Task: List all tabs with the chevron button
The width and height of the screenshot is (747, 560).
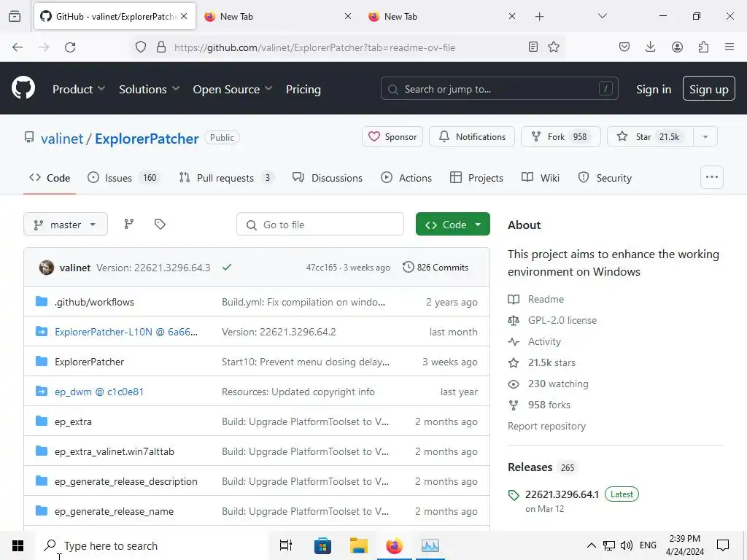Action: tap(602, 16)
